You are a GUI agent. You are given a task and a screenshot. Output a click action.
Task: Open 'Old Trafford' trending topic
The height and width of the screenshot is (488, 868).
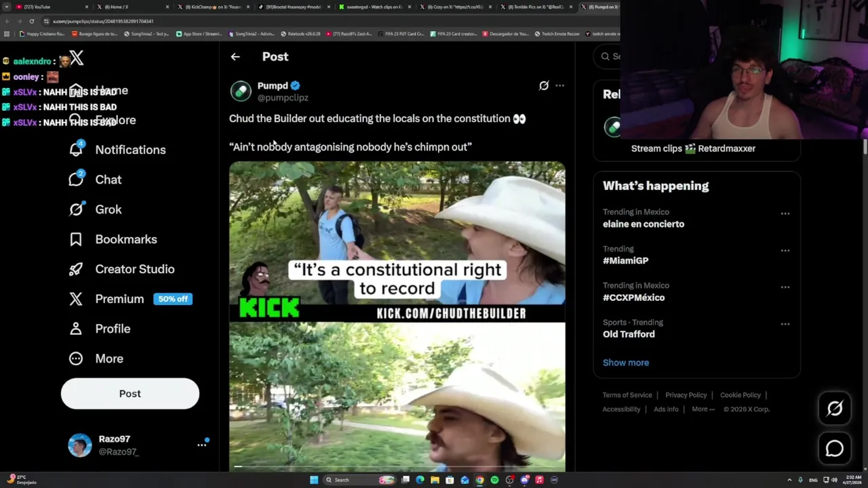[x=629, y=334]
